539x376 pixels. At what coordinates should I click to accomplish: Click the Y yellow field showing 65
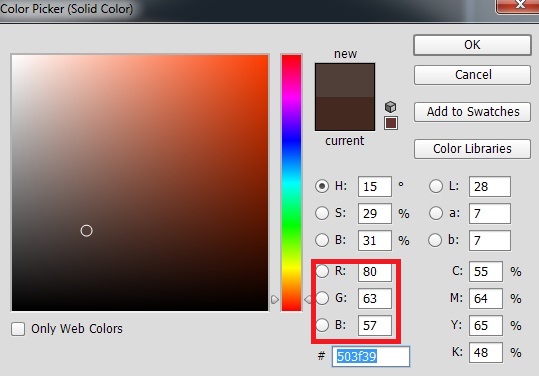486,325
